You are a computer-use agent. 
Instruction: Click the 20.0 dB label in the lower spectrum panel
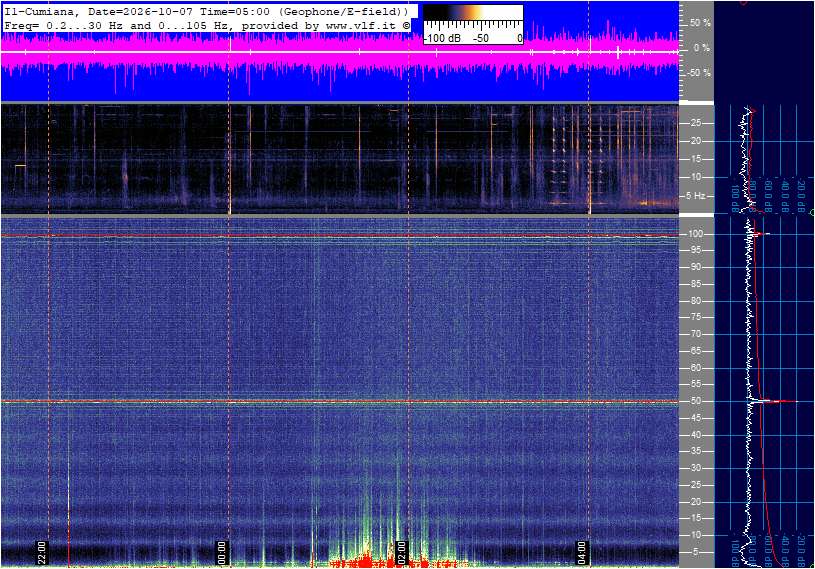pyautogui.click(x=801, y=552)
